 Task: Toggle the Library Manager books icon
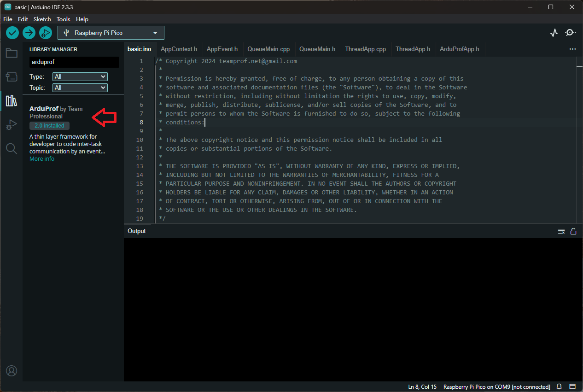point(12,101)
